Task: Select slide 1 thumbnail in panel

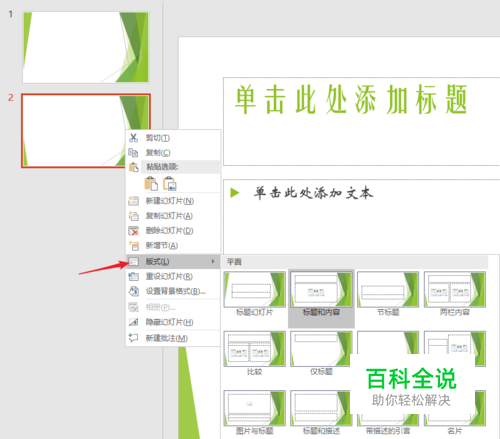Action: [x=86, y=47]
